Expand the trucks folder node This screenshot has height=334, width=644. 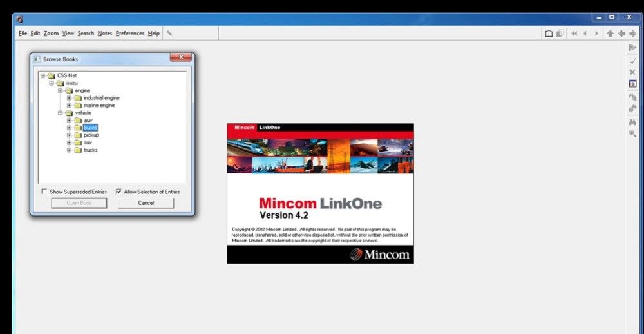[x=69, y=150]
